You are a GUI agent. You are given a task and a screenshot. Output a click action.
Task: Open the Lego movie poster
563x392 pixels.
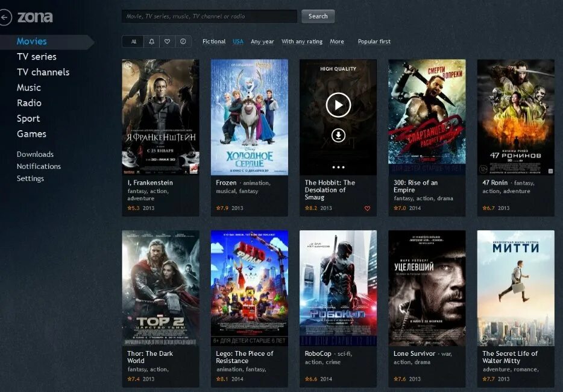pos(250,288)
